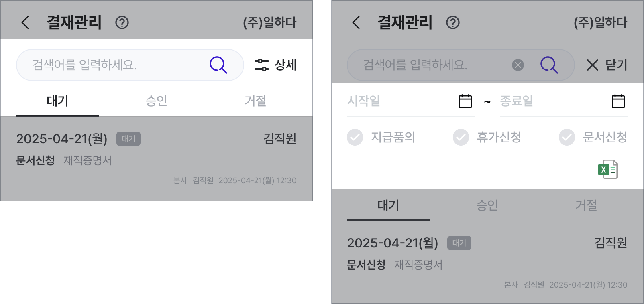Viewport: 644px width, 304px height.
Task: Open the 재직증명서 request in left panel
Action: point(157,159)
